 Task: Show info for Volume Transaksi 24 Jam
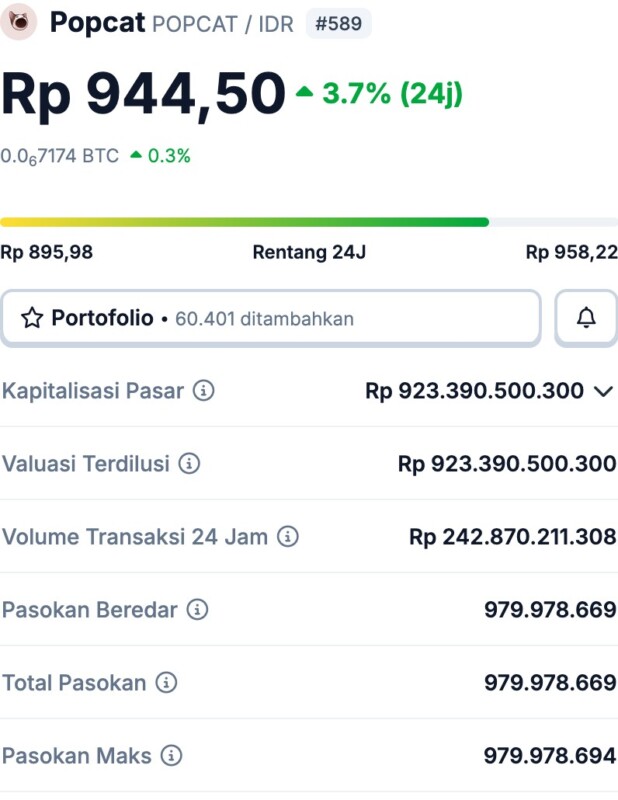[287, 537]
